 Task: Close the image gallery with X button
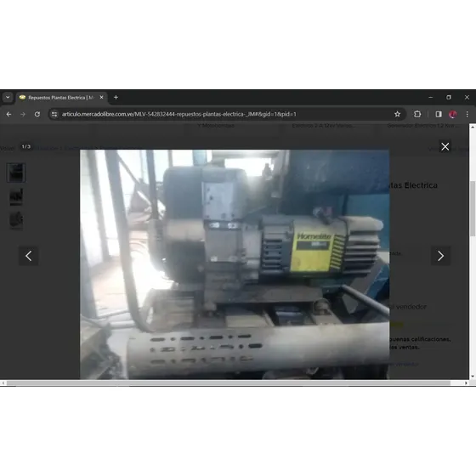pos(445,146)
